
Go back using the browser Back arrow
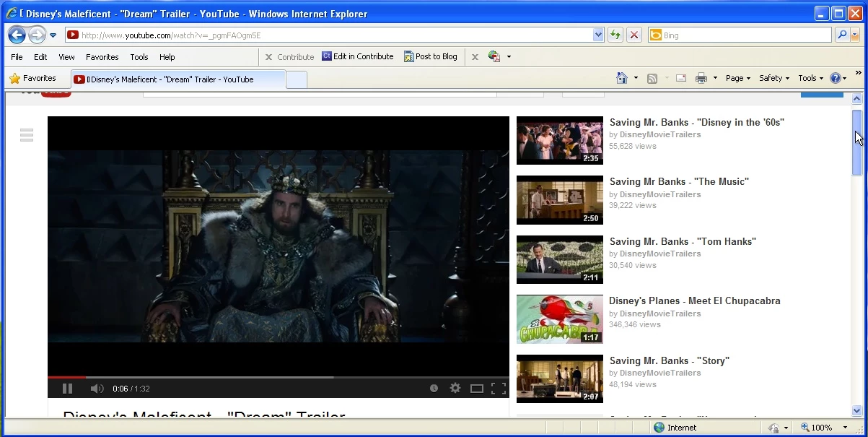point(17,35)
